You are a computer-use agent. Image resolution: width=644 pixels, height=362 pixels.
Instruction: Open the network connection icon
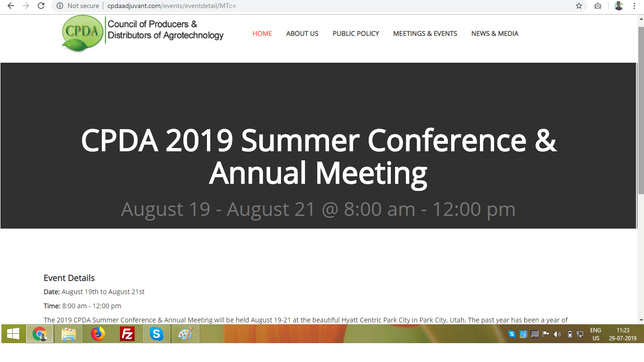(x=579, y=334)
